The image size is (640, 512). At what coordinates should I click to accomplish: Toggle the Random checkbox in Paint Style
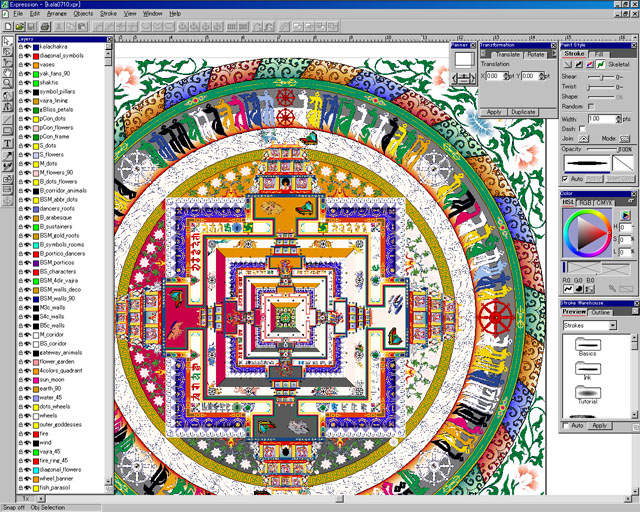[x=591, y=106]
